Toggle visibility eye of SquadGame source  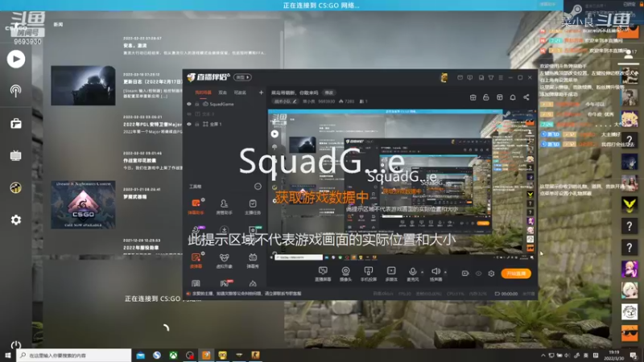click(x=189, y=105)
